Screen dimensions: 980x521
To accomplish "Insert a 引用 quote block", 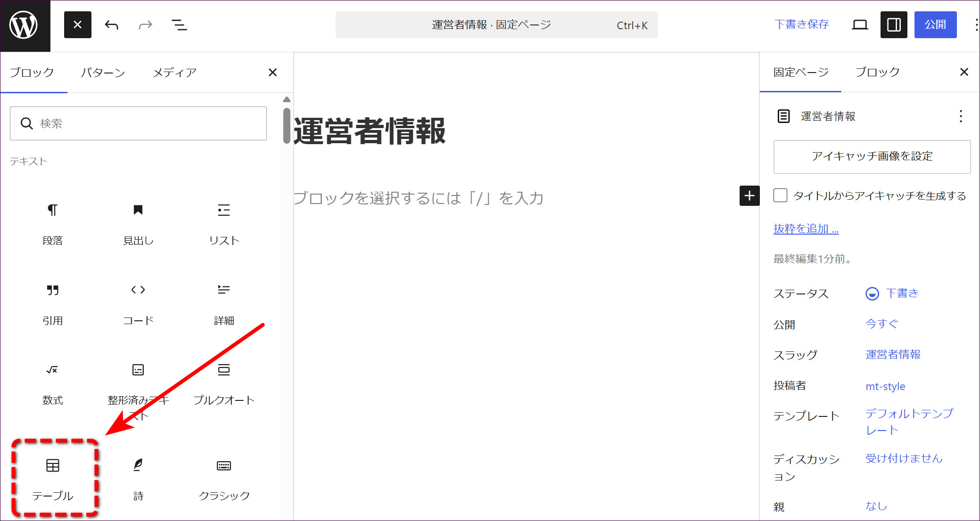I will click(x=52, y=305).
